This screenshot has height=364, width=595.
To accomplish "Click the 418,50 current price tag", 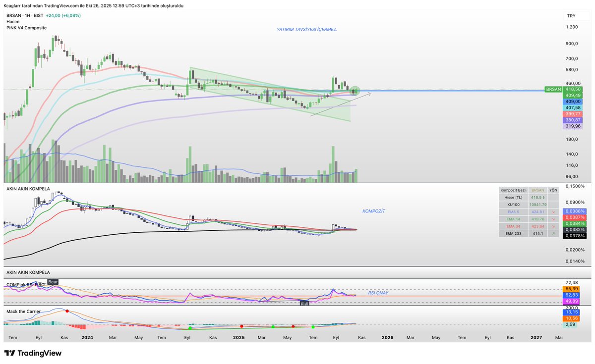I will (573, 90).
